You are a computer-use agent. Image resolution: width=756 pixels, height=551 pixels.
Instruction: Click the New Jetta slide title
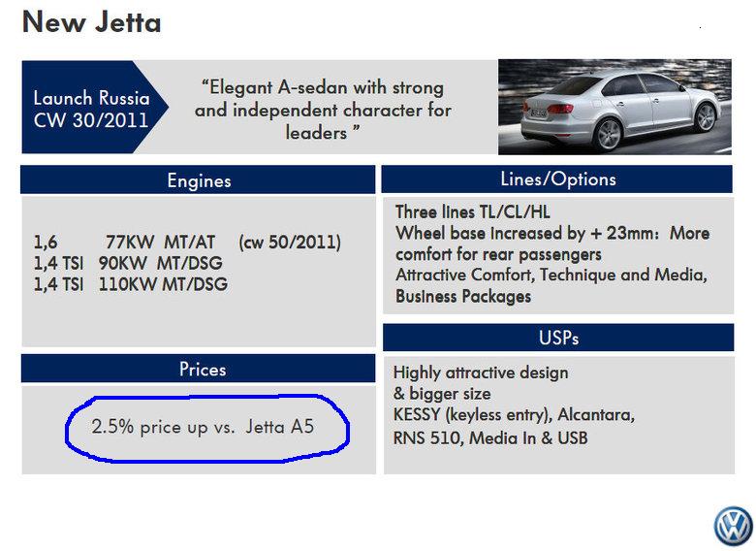click(92, 22)
